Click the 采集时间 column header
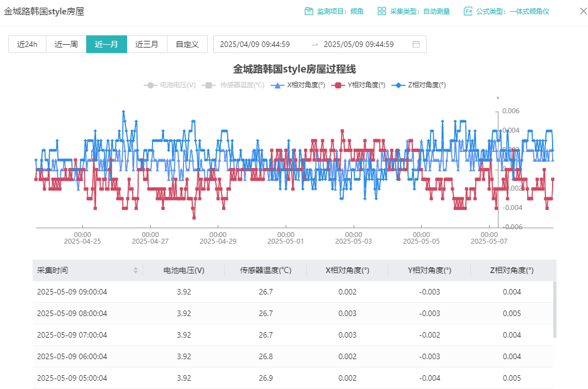Screen dimensions: 588x389 pyautogui.click(x=53, y=270)
